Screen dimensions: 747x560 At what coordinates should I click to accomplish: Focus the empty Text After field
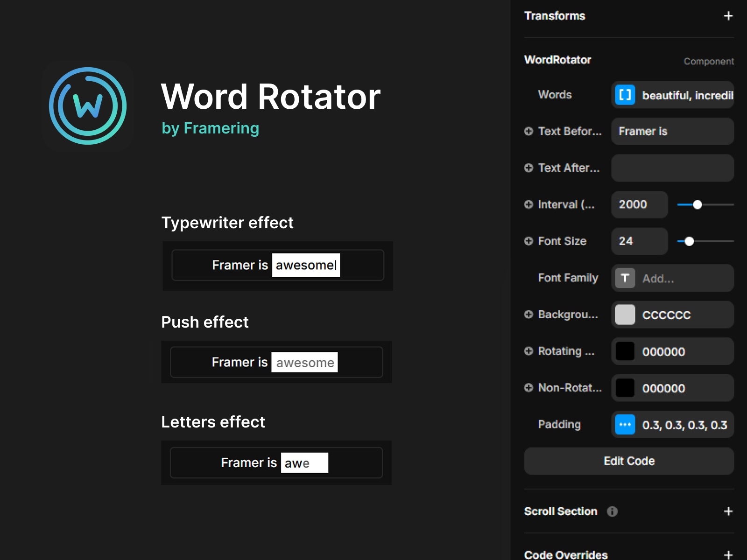tap(672, 168)
